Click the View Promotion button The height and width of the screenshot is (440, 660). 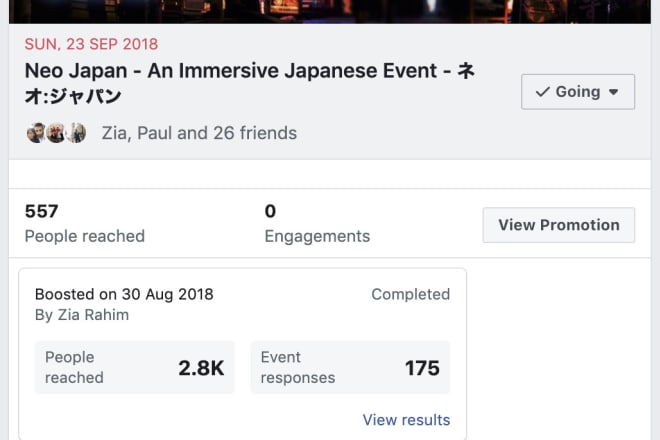click(x=559, y=225)
